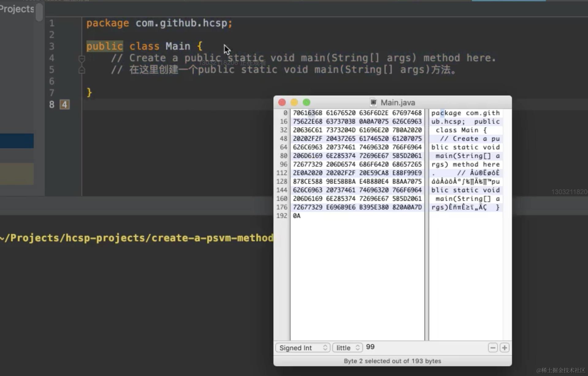Screen dimensions: 588x376
Task: Click ASCII text 'package com.gith' in hex viewer
Action: tap(465, 113)
